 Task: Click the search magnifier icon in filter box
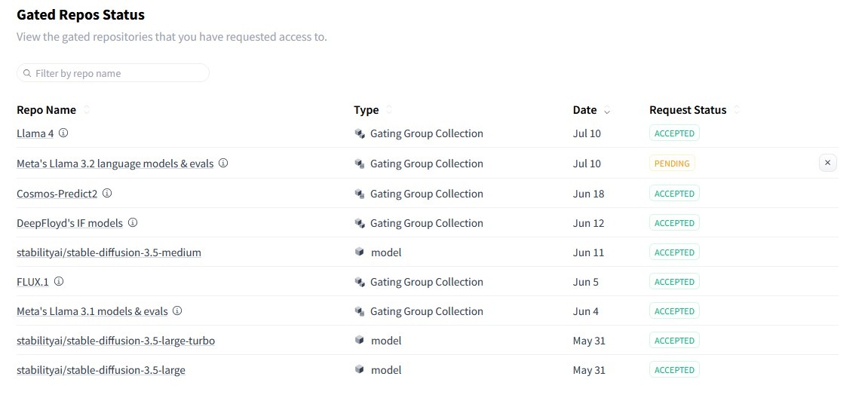tap(28, 74)
